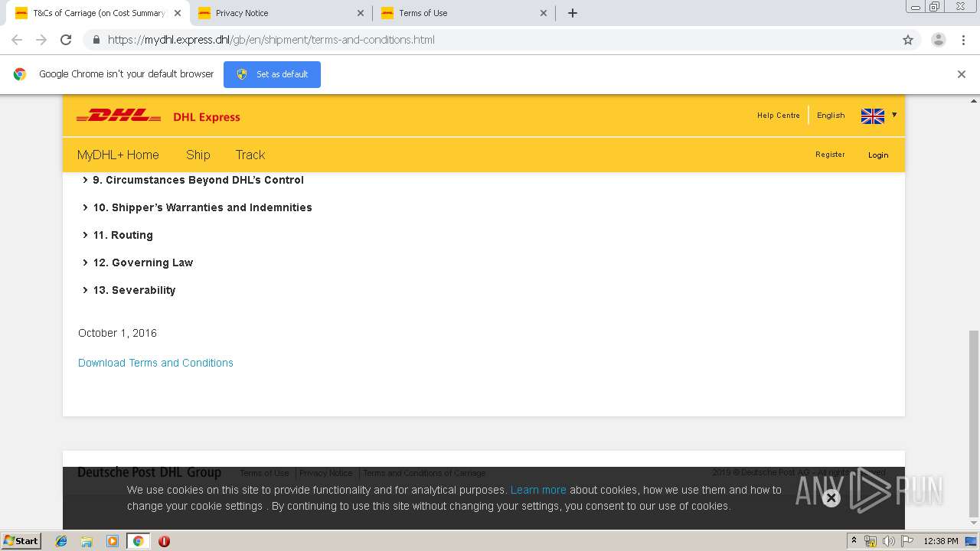The image size is (980, 551).
Task: Select Chrome taskbar icon
Action: pyautogui.click(x=139, y=541)
